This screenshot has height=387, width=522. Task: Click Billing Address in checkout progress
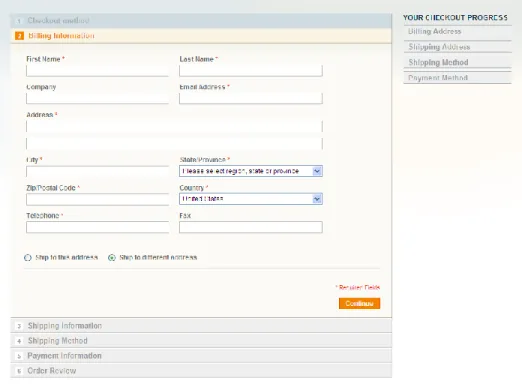[435, 32]
